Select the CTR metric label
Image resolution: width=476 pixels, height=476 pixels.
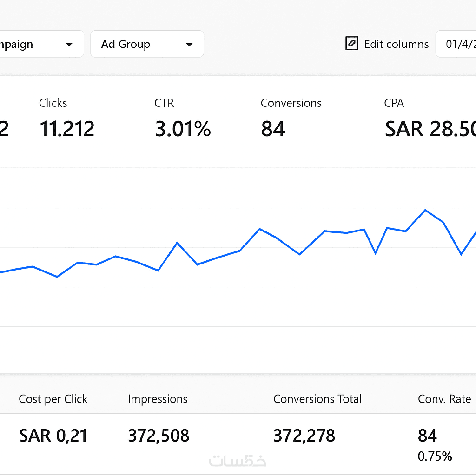(164, 103)
